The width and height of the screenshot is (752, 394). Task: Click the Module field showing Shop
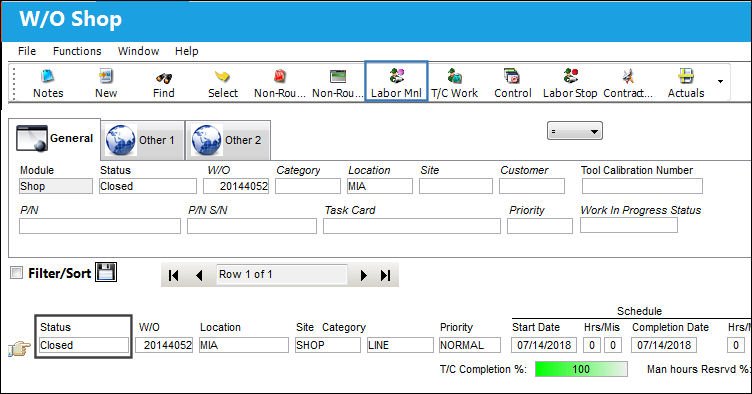56,186
